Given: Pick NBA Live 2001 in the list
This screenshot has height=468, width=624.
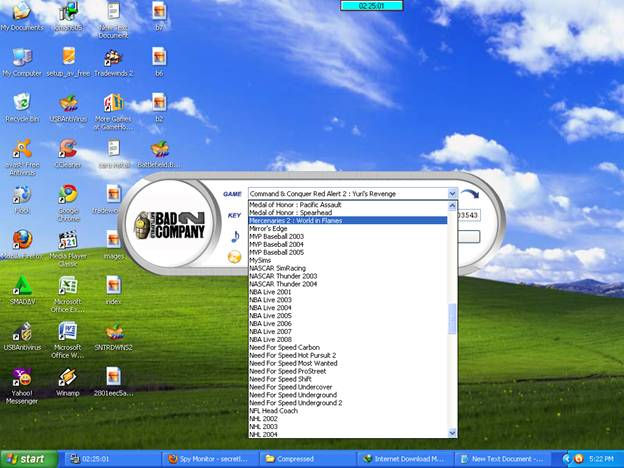Looking at the screenshot, I should coord(348,292).
